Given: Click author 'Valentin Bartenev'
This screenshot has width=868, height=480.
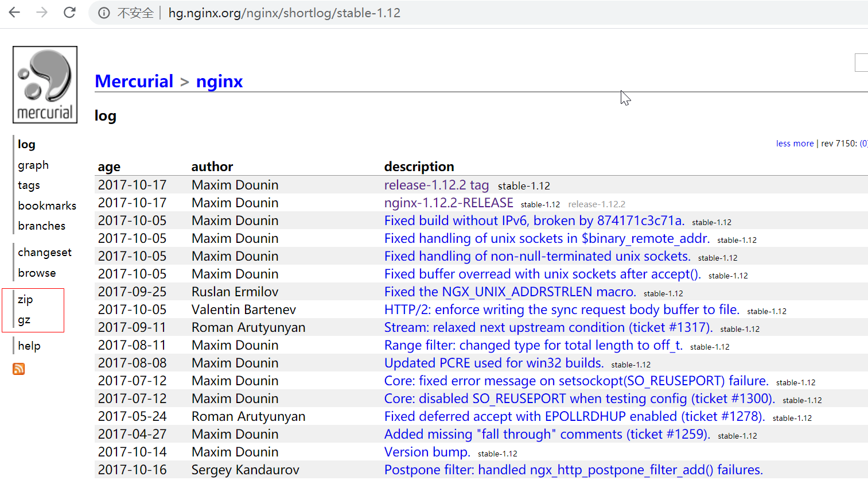Looking at the screenshot, I should pyautogui.click(x=244, y=309).
